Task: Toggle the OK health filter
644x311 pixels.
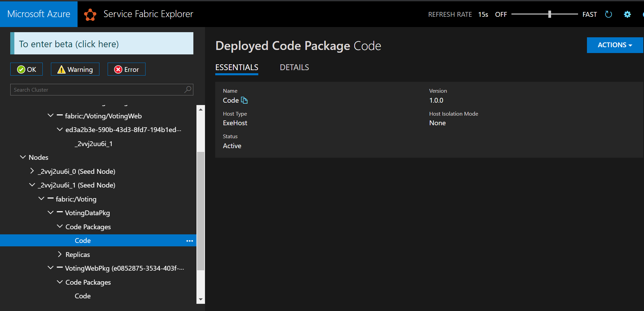Action: click(26, 69)
